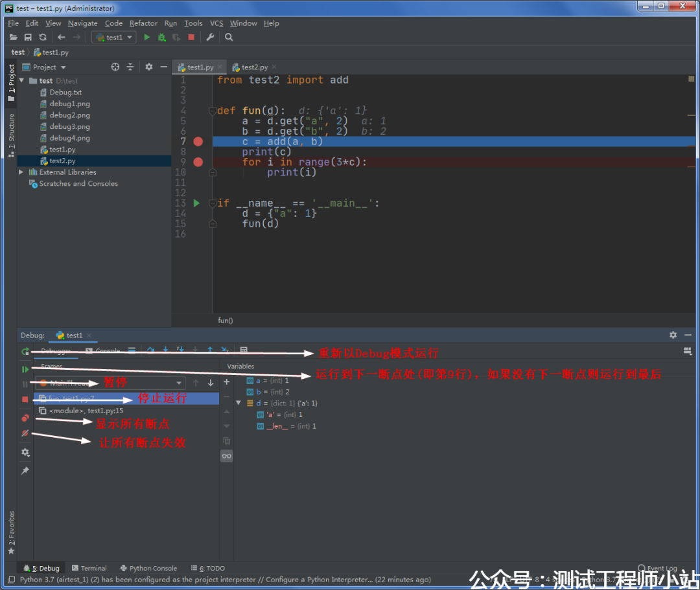Open the File menu
The height and width of the screenshot is (590, 700).
(x=14, y=23)
